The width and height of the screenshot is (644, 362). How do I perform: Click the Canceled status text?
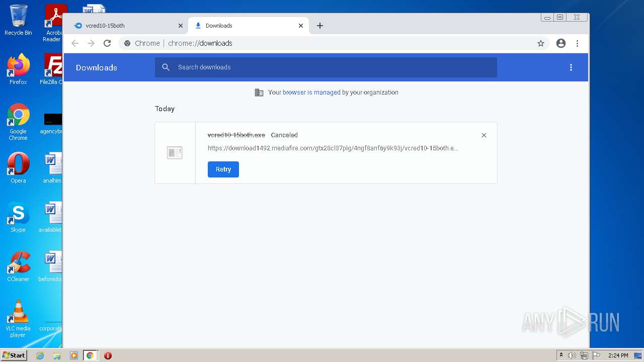284,135
